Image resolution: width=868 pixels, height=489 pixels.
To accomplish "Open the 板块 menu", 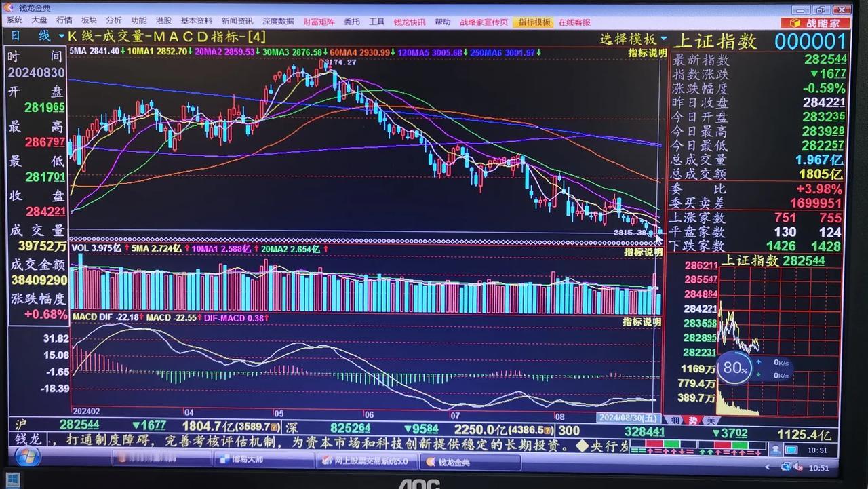I will coord(89,22).
